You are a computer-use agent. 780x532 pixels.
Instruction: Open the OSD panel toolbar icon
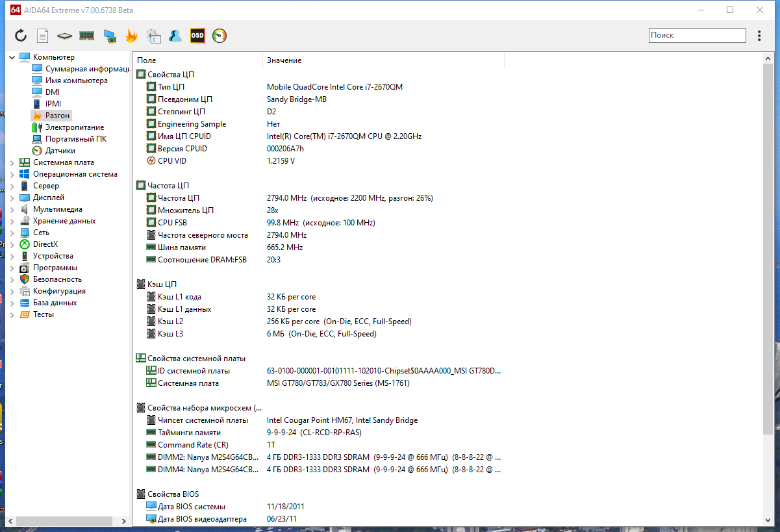(197, 36)
